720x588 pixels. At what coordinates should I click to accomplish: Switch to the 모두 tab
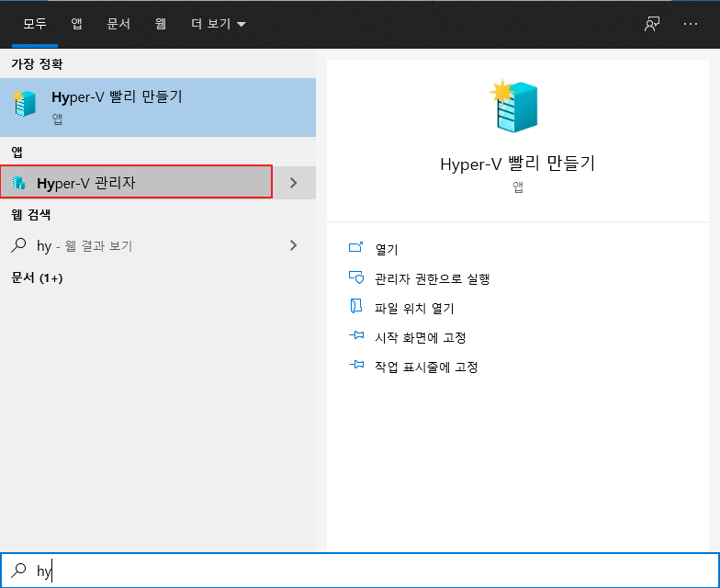click(x=35, y=24)
